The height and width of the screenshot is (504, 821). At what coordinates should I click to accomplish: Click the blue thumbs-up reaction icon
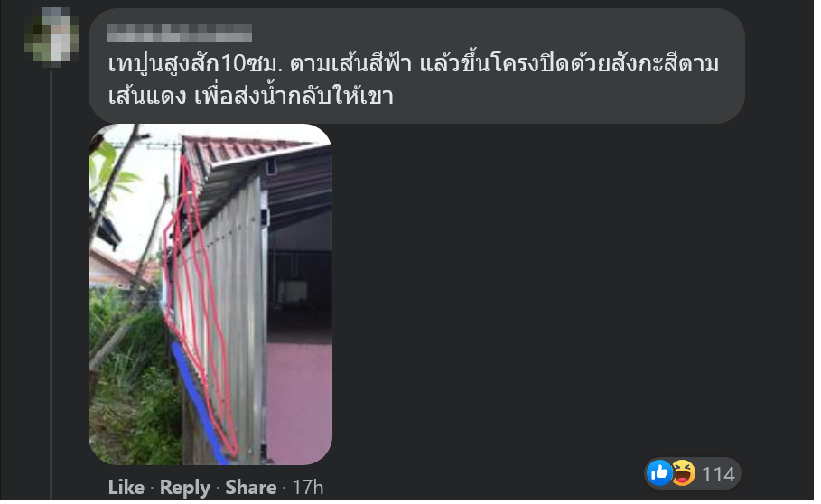pos(659,473)
